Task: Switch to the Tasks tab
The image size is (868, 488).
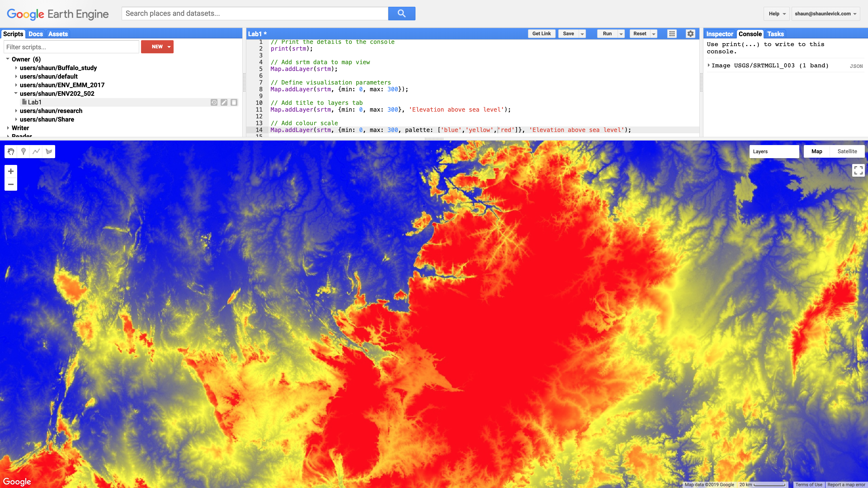Action: pos(775,34)
